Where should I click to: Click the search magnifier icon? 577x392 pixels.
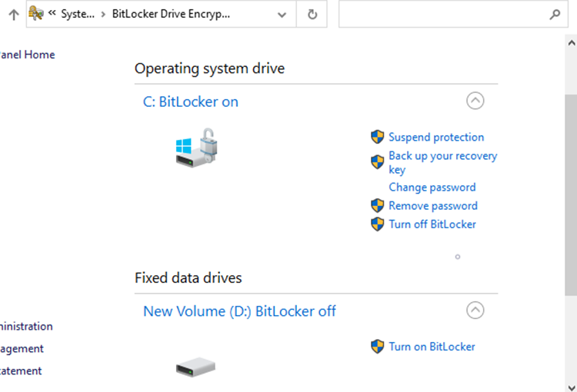click(x=554, y=14)
